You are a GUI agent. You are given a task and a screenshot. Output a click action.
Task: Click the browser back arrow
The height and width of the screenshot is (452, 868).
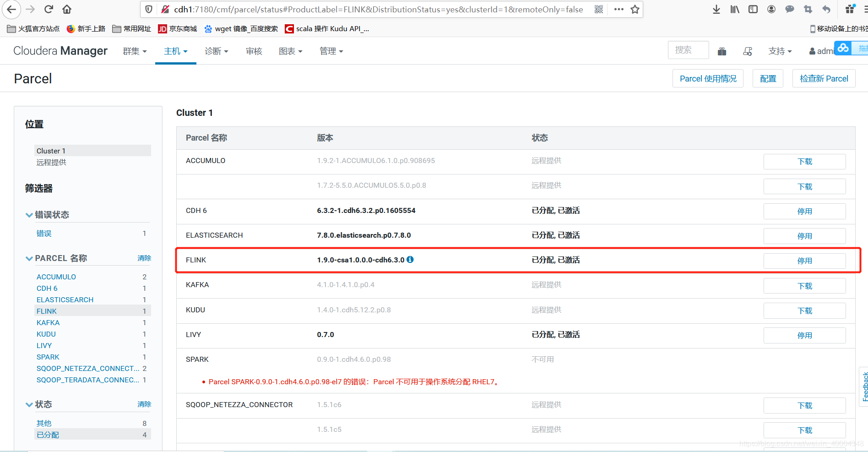click(x=11, y=9)
